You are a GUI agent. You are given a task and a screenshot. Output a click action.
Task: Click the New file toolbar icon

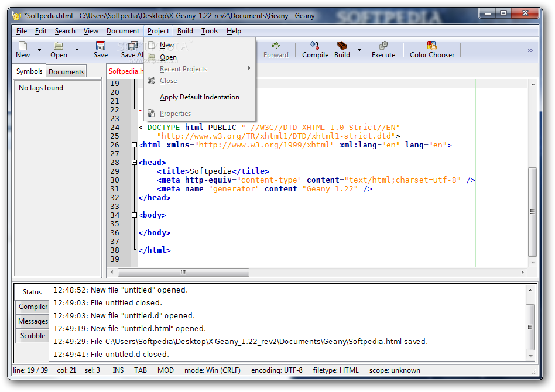23,45
